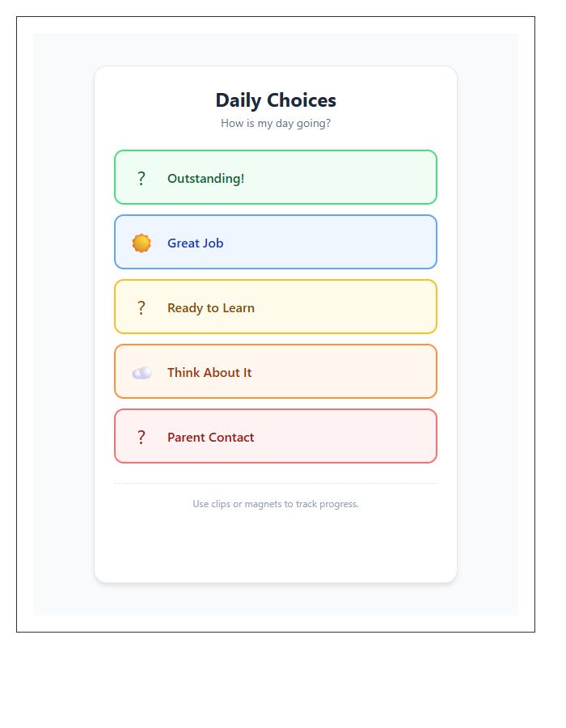Click the "Think About It" label text
This screenshot has width=566, height=728.
click(209, 372)
